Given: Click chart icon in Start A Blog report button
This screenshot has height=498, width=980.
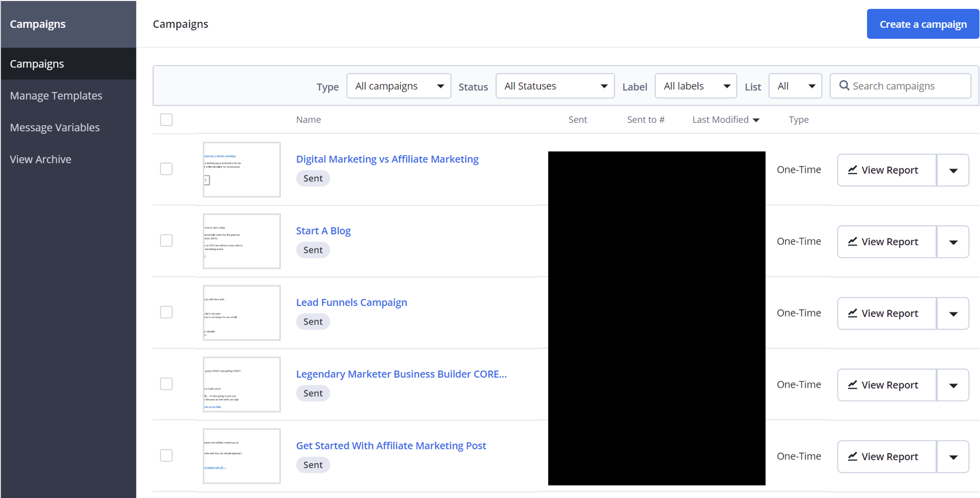Looking at the screenshot, I should coord(852,241).
